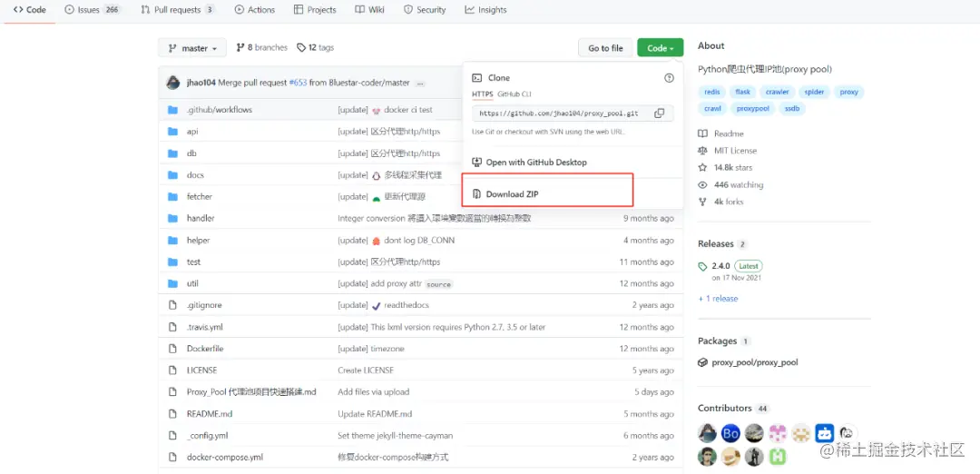
Task: Click the scale icon beside MIT License
Action: (703, 151)
